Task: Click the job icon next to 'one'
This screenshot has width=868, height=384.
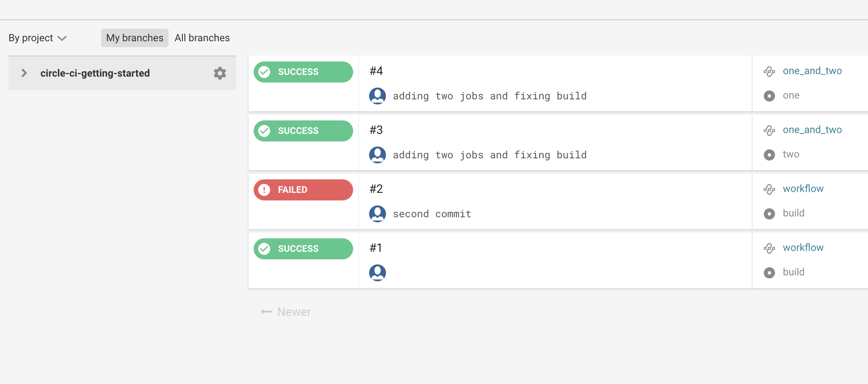Action: click(x=769, y=96)
